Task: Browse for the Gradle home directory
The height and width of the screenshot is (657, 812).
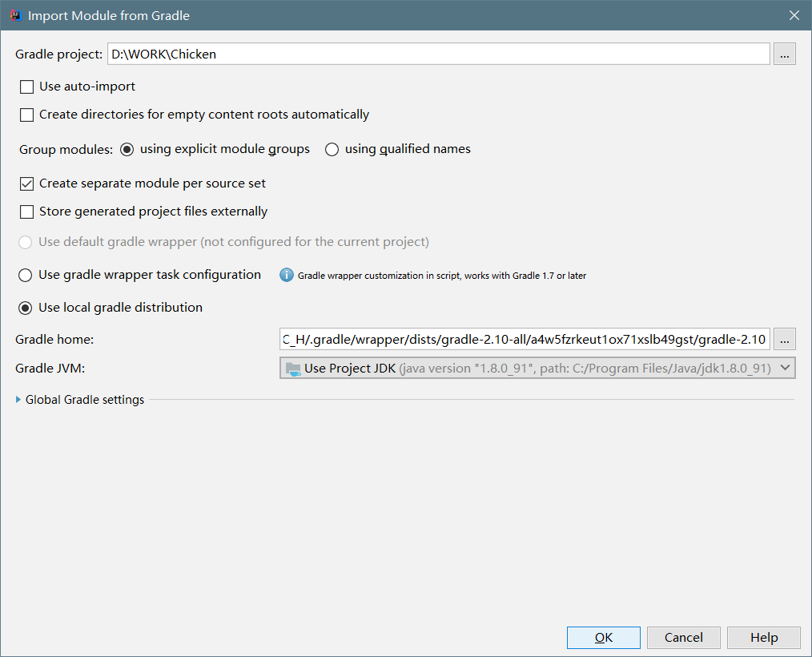Action: pos(784,339)
